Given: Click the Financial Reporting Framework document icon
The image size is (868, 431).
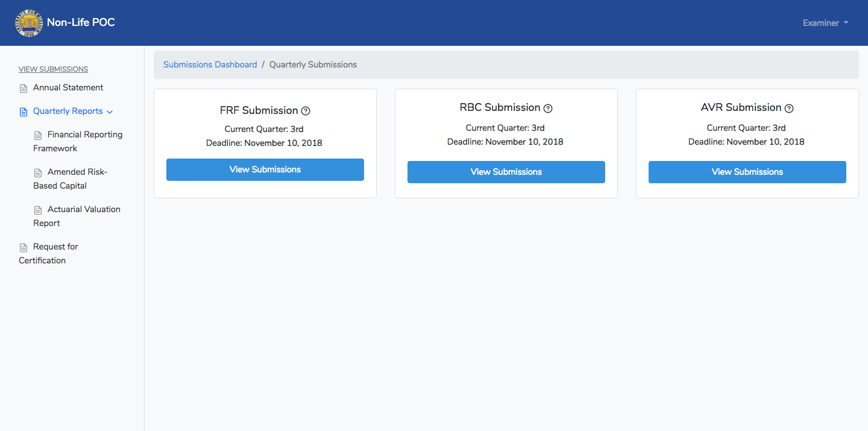Looking at the screenshot, I should [x=38, y=135].
